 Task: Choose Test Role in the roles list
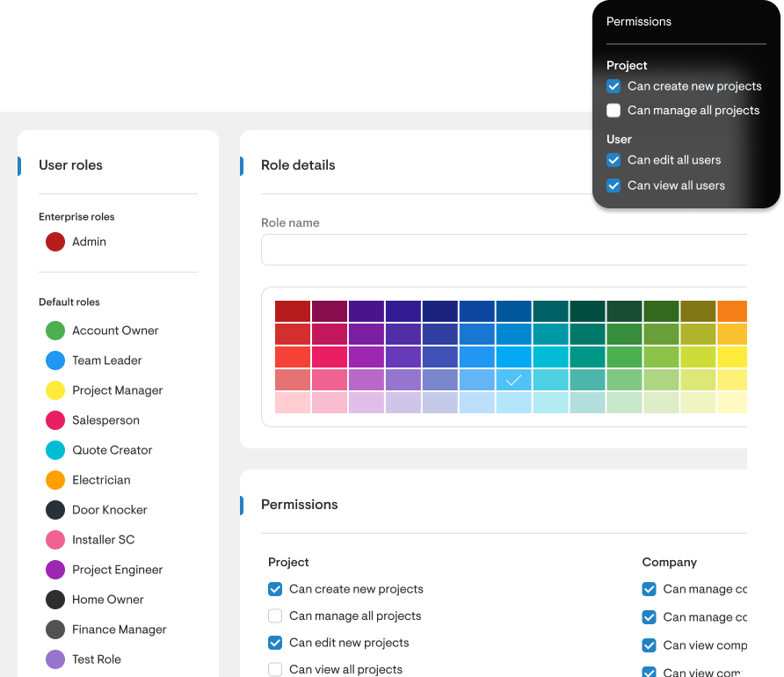[x=96, y=659]
